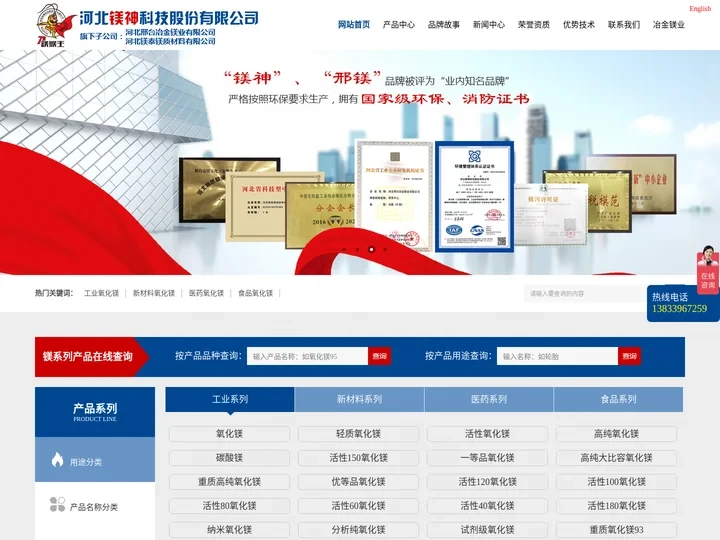Select the 新材料系列 tab
Image resolution: width=720 pixels, height=540 pixels.
coord(359,399)
